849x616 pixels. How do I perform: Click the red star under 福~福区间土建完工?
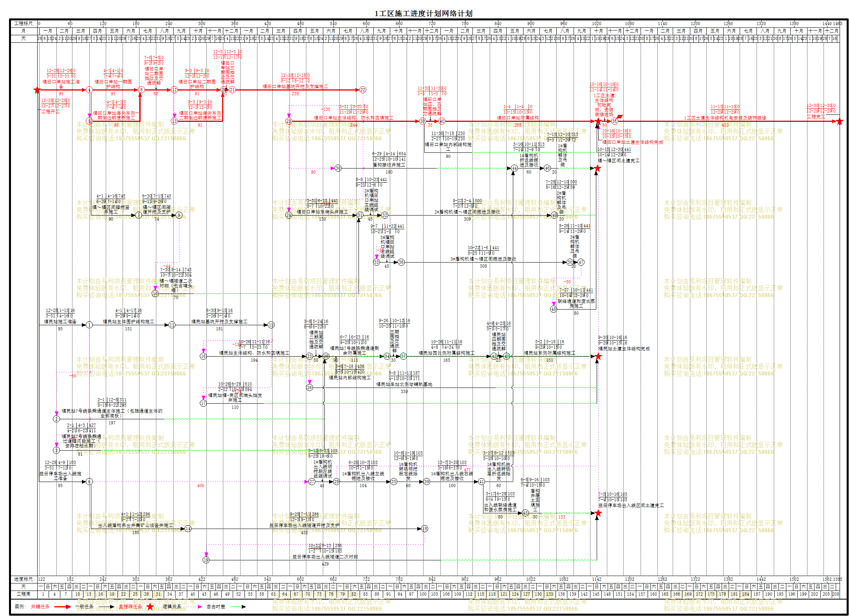(x=597, y=168)
